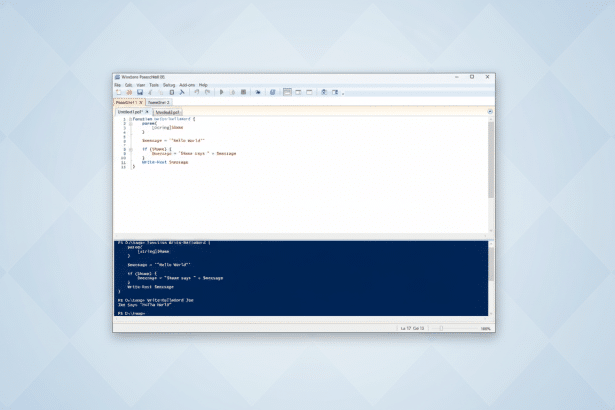Click the New script toolbar icon
The width and height of the screenshot is (615, 410).
click(118, 92)
